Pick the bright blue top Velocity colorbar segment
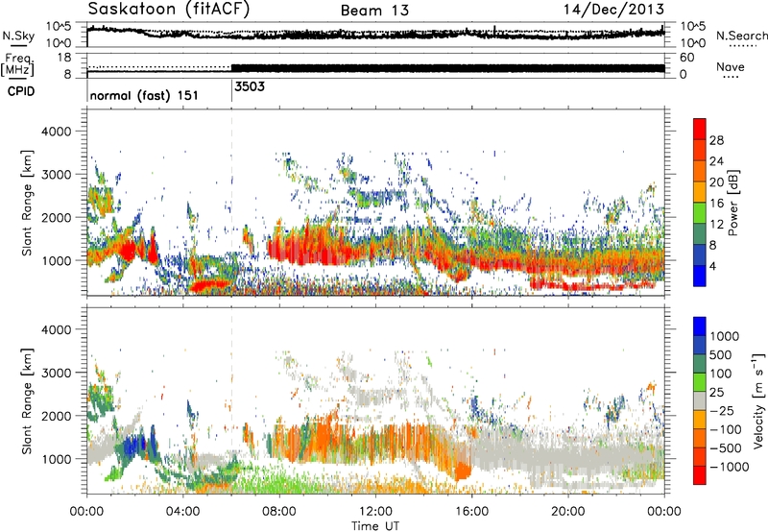Viewport: 768px width, 532px height. (x=700, y=326)
